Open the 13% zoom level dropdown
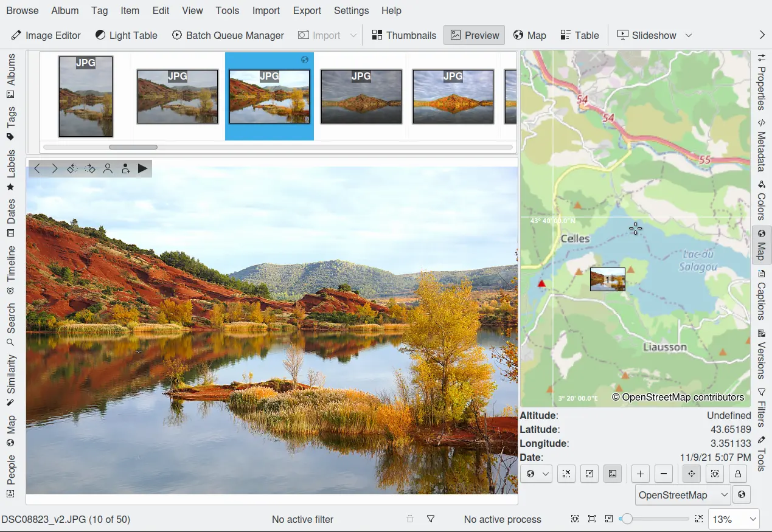772x532 pixels. (x=735, y=519)
